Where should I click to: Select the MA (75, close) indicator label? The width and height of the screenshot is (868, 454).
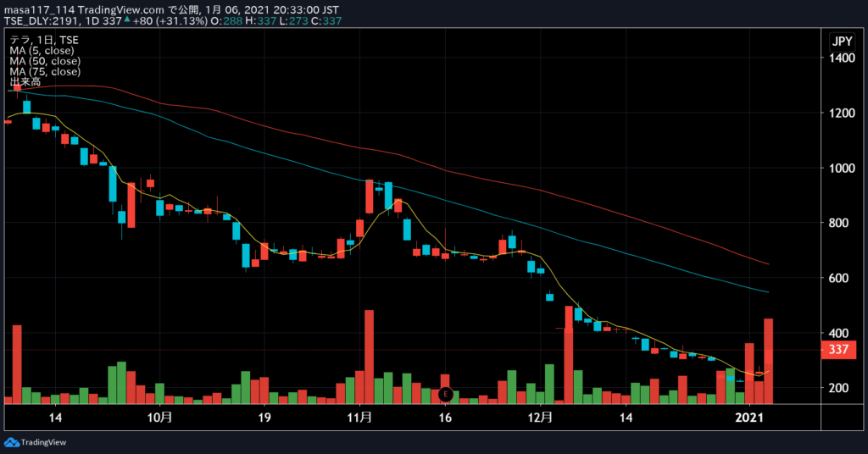click(45, 71)
